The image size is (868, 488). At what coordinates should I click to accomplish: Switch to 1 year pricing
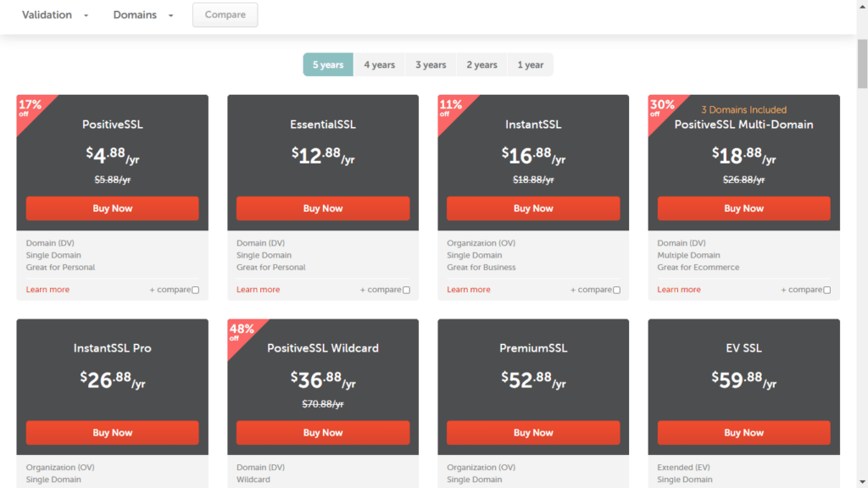tap(531, 65)
